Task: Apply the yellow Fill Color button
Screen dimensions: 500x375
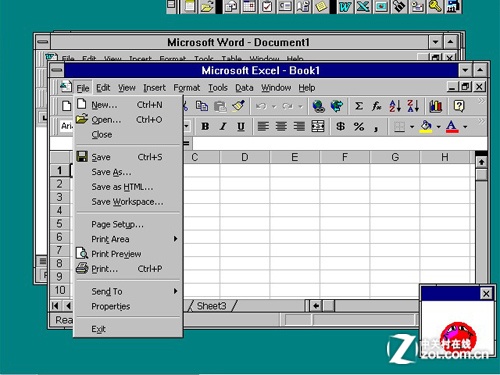Action: (426, 127)
